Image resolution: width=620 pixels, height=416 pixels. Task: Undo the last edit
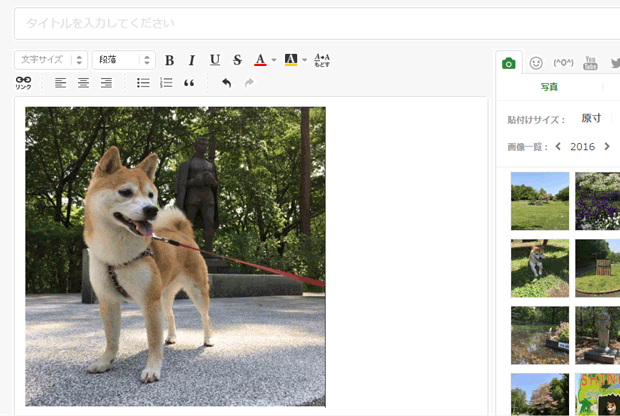(x=226, y=83)
